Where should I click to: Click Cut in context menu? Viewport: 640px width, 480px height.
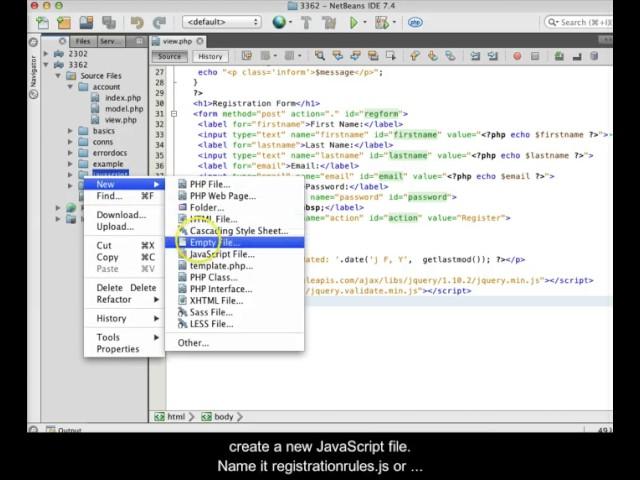[x=124, y=245]
